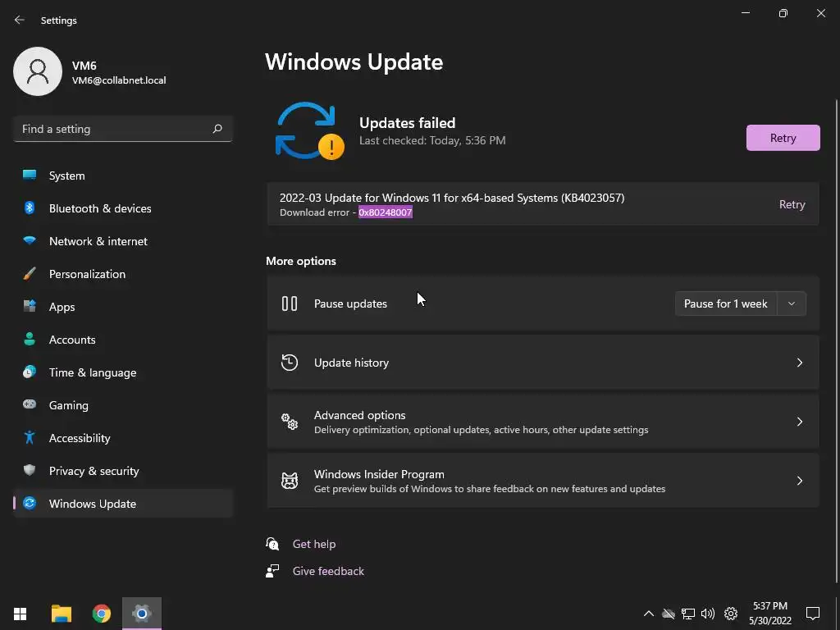
Task: Click the Privacy shield icon
Action: (x=30, y=470)
